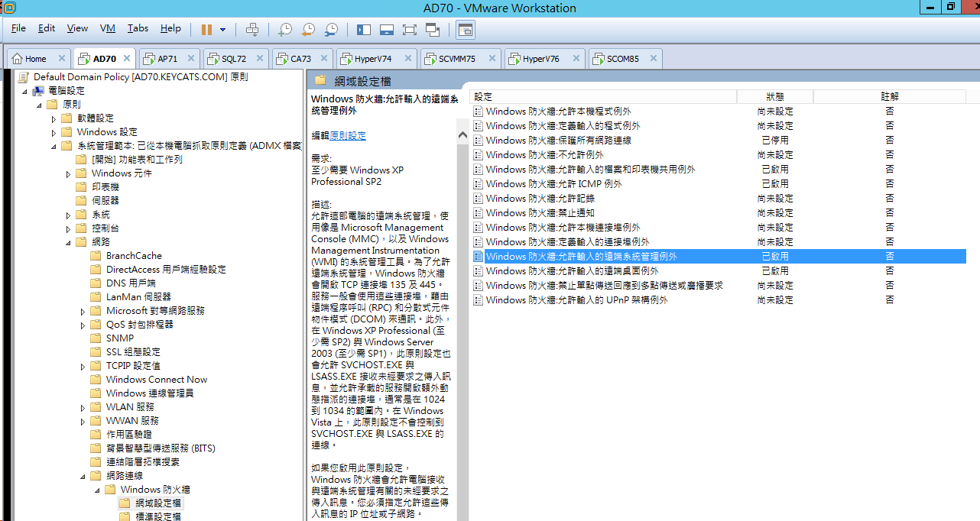Click the policy icon beside 不允許例外 row
980x521 pixels.
(478, 155)
